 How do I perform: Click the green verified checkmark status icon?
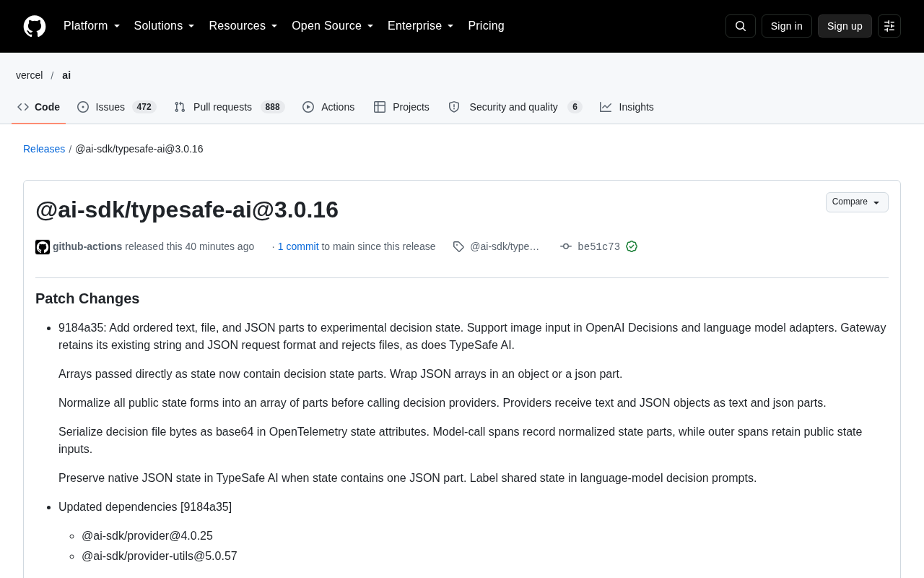tap(632, 246)
